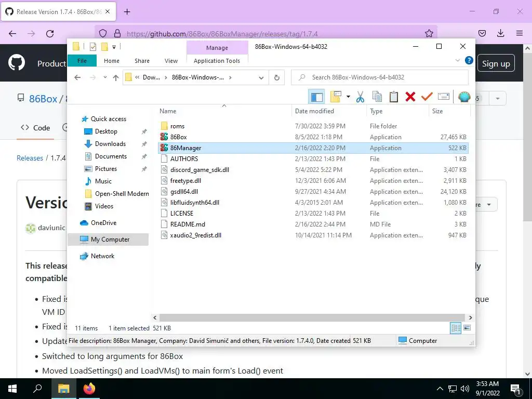Open Music in the navigation pane
Image resolution: width=532 pixels, height=399 pixels.
pyautogui.click(x=103, y=181)
